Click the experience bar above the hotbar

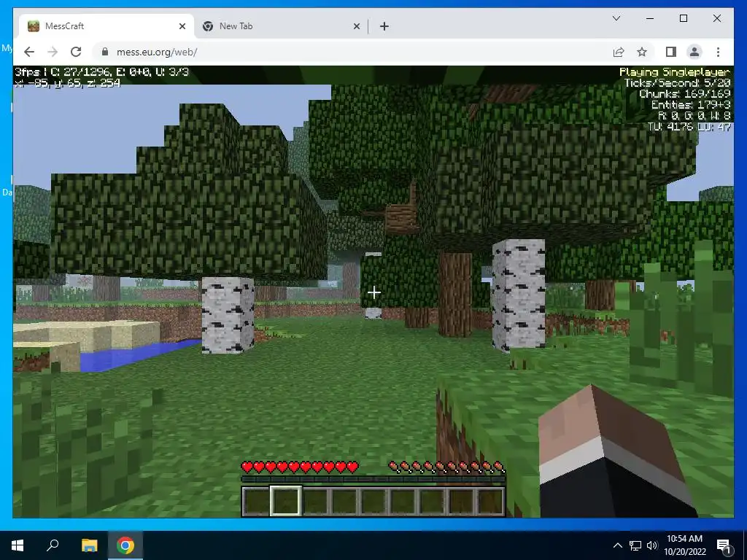coord(373,480)
